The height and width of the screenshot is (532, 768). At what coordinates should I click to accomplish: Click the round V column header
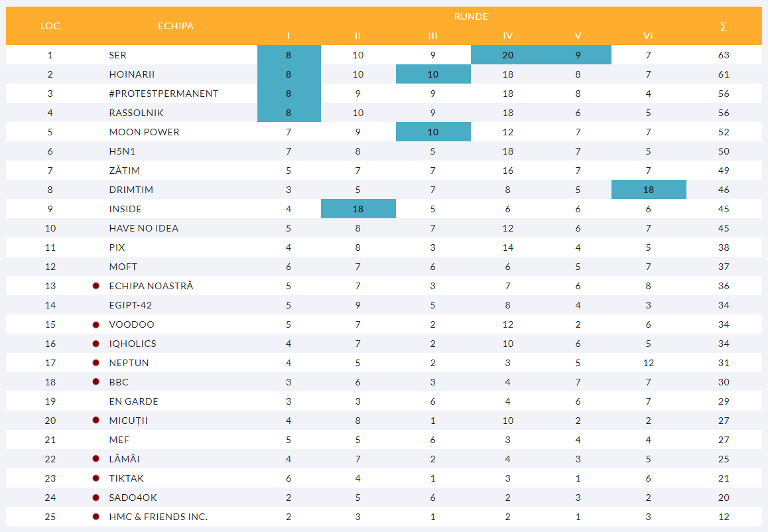(x=578, y=36)
